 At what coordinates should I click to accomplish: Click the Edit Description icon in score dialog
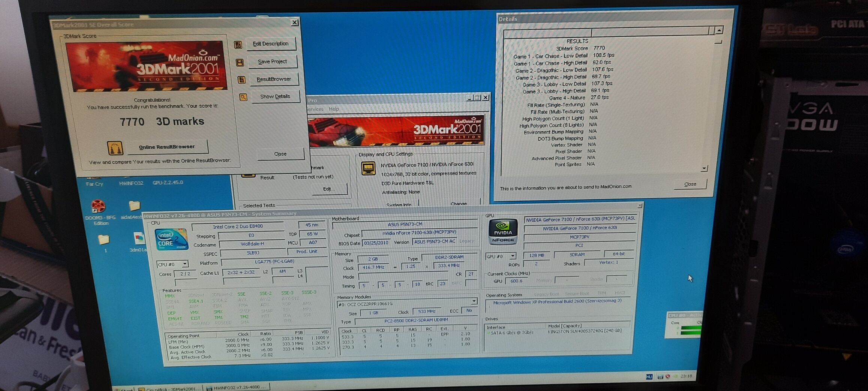coord(238,45)
